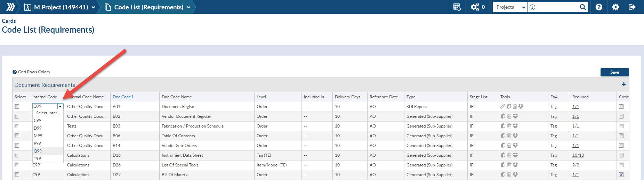644x180 pixels.
Task: Click the Fabrication / Production Schedule cell
Action: (193, 126)
